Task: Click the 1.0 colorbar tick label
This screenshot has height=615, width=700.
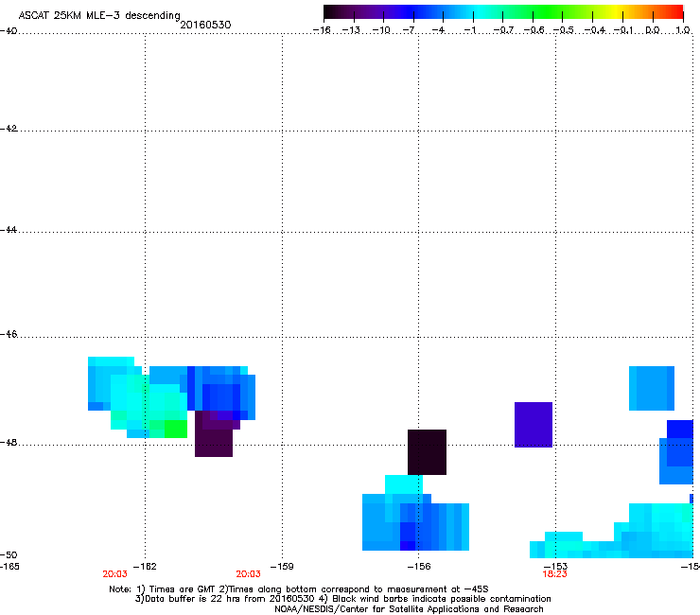Action: coord(683,30)
